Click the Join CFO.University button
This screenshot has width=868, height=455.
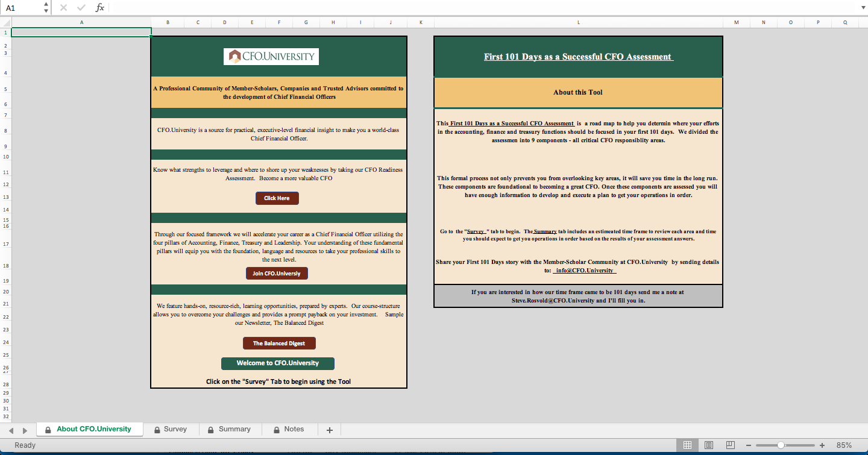(277, 274)
